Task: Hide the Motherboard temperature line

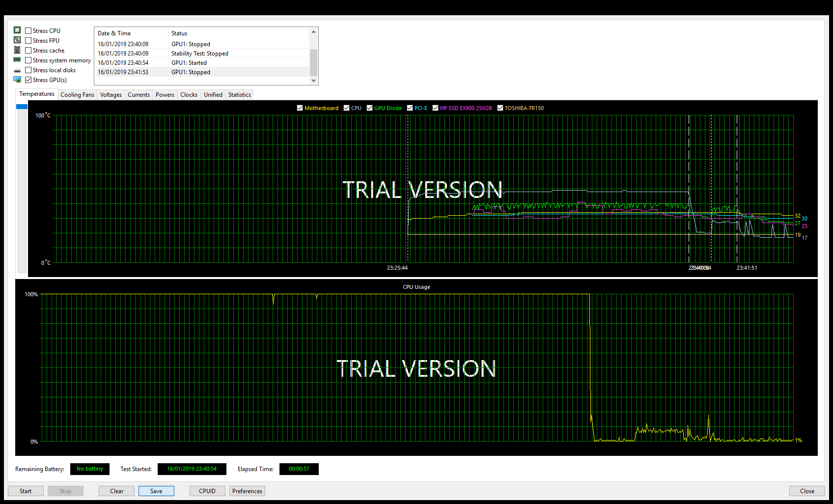Action: point(300,108)
